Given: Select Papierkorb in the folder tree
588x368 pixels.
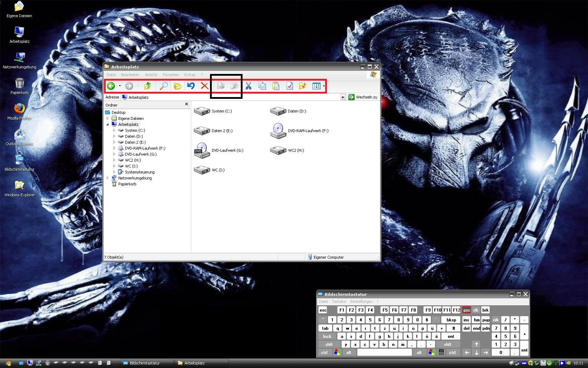Looking at the screenshot, I should (x=127, y=184).
